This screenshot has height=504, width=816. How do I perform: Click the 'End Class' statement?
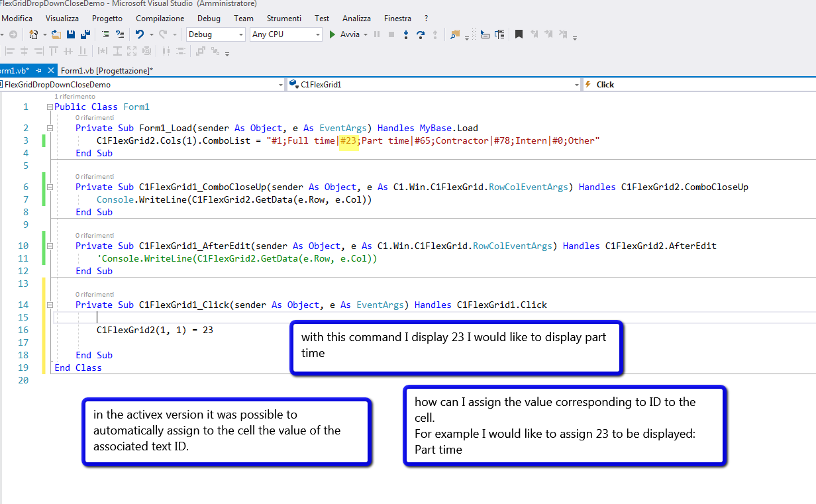pos(78,368)
